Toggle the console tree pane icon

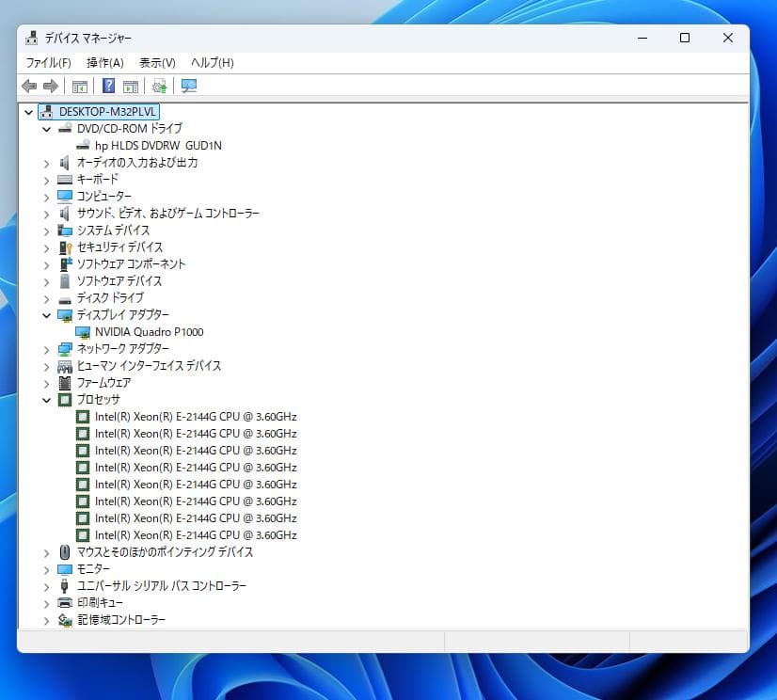[80, 86]
